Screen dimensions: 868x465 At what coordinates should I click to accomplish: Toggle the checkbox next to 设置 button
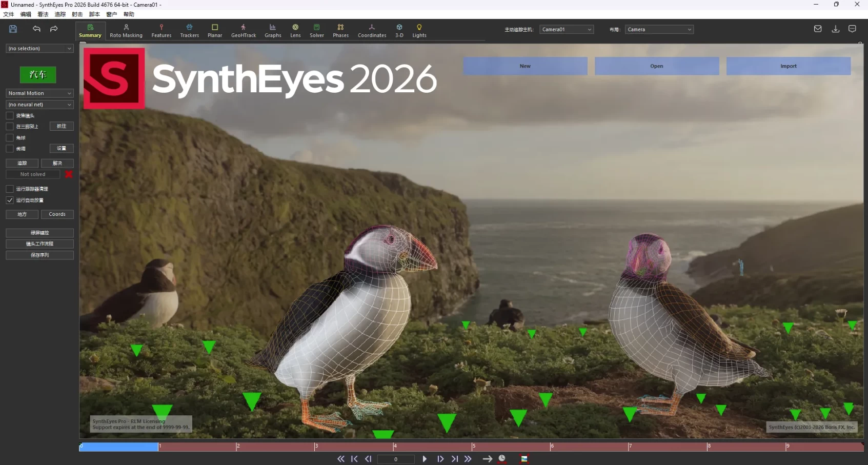pyautogui.click(x=10, y=148)
